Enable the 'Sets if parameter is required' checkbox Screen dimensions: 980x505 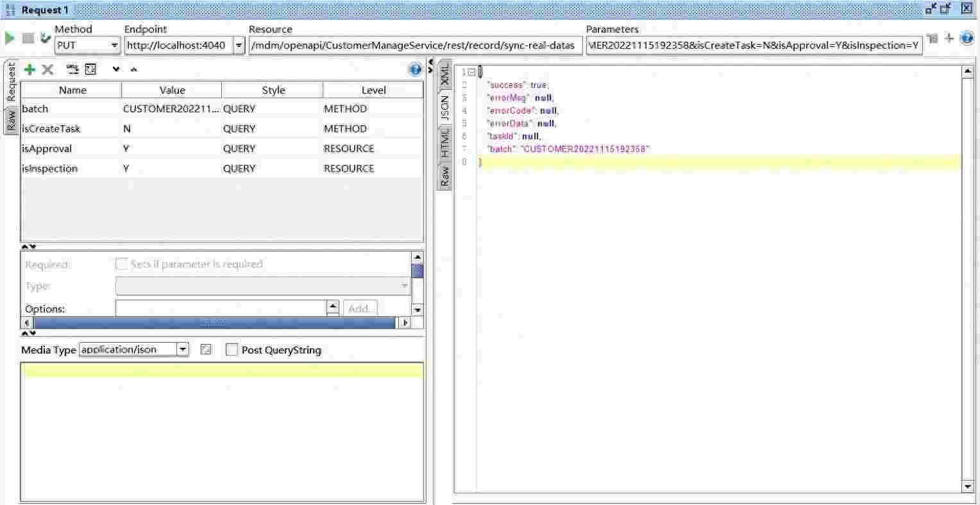pos(121,264)
